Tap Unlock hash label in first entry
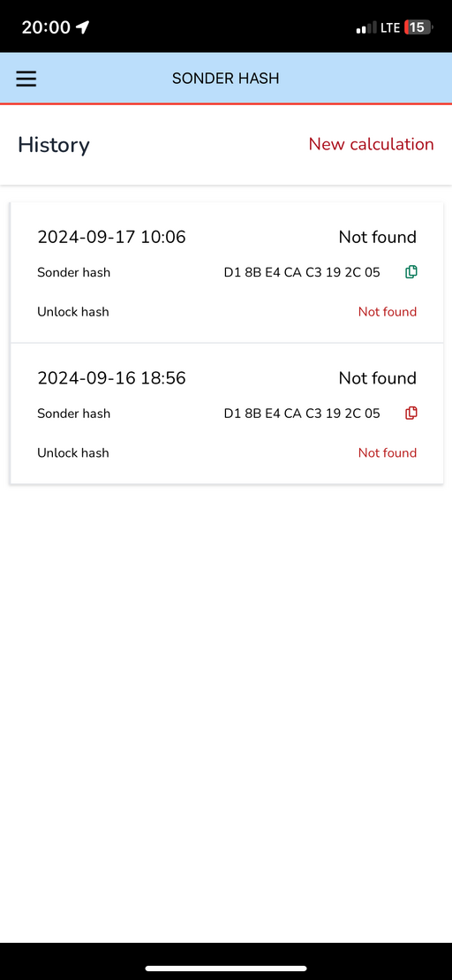The width and height of the screenshot is (452, 980). click(x=73, y=311)
